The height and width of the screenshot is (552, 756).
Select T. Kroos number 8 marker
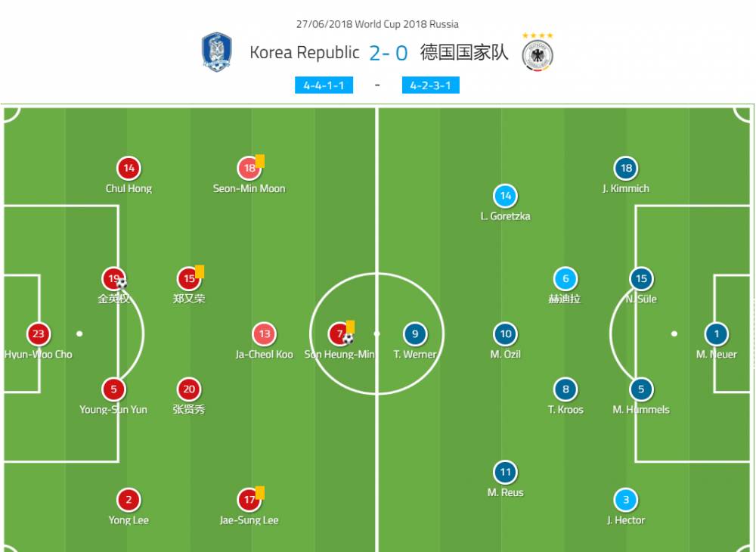(565, 389)
